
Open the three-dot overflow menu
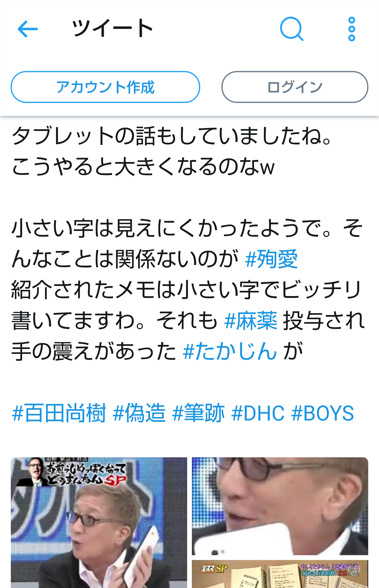tap(352, 29)
